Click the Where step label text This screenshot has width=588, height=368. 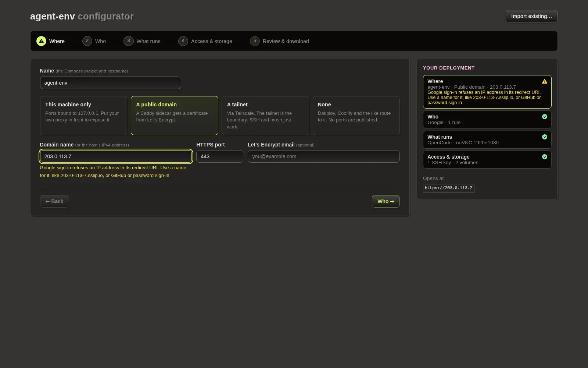[x=57, y=41]
